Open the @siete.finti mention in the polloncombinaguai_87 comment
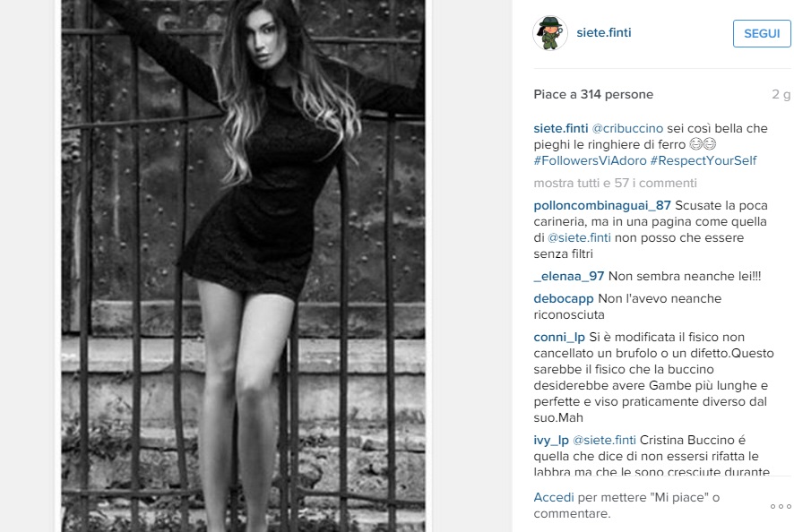The width and height of the screenshot is (794, 532). [x=579, y=237]
